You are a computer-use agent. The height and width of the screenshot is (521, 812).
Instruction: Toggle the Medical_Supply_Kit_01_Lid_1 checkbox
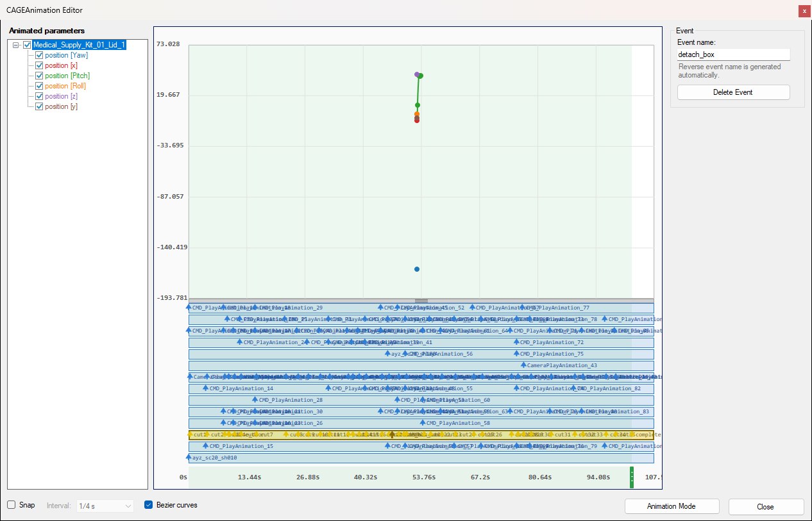point(27,45)
